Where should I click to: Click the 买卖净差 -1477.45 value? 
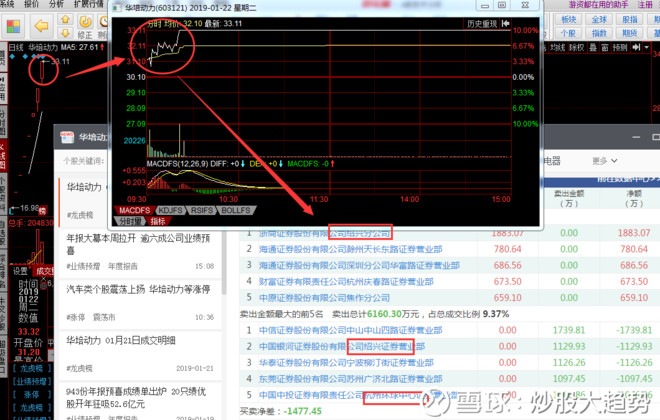click(303, 411)
